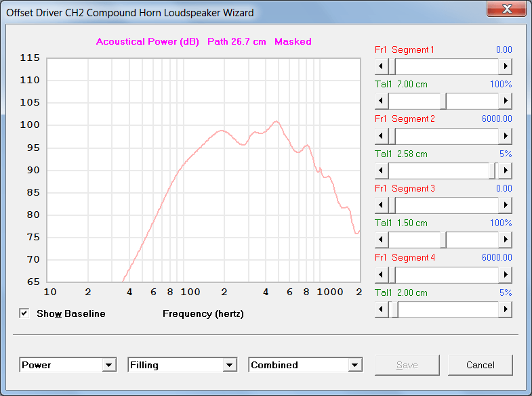Viewport: 532px width, 396px height.
Task: Click the Tal1 1.50 cm slider thumb
Action: click(x=443, y=240)
